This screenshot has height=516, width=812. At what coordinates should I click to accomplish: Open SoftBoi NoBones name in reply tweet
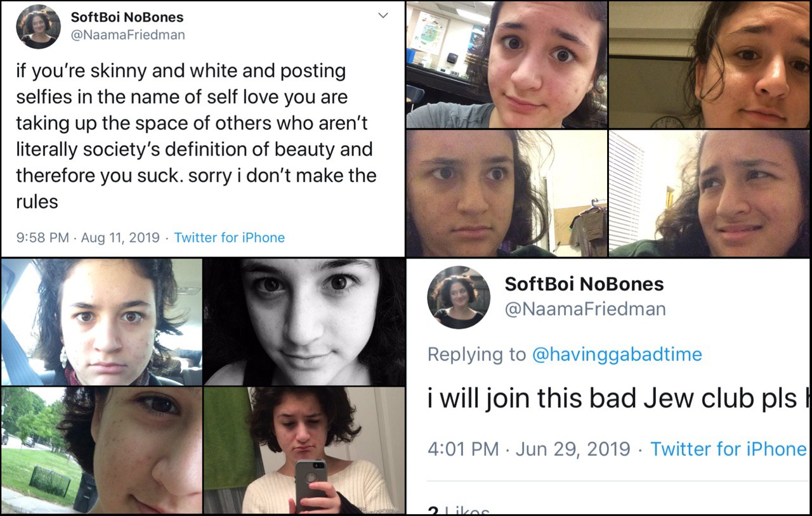(x=584, y=283)
